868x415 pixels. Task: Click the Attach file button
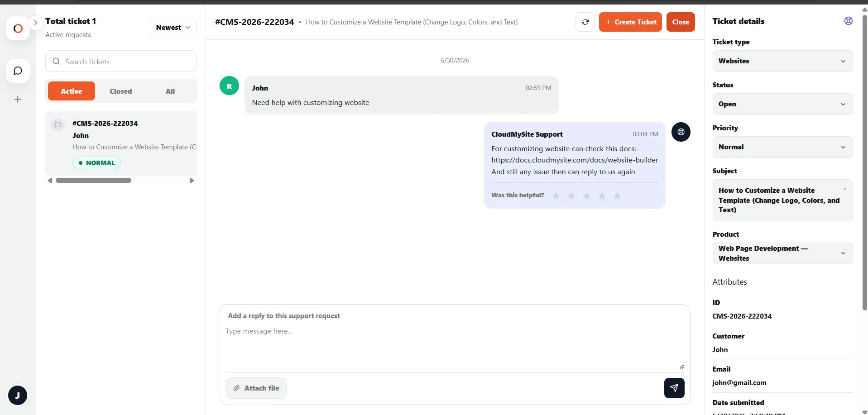click(x=256, y=388)
